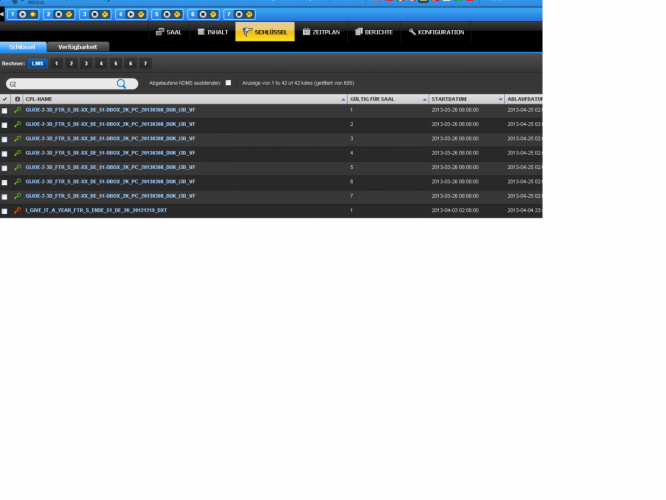The width and height of the screenshot is (666, 500).
Task: Sort by Gültig für Saal column arrow
Action: coord(425,99)
